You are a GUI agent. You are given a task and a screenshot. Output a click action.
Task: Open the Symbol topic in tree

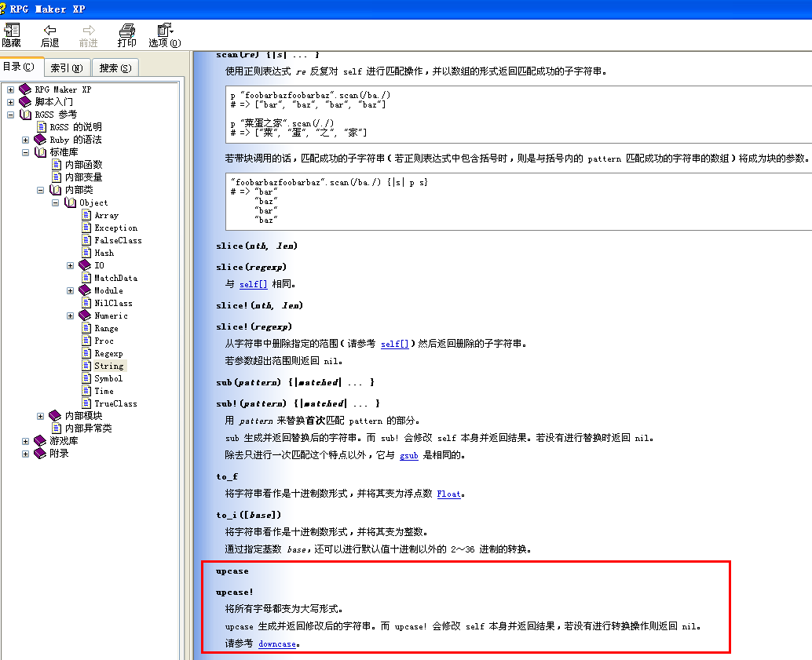click(x=108, y=378)
